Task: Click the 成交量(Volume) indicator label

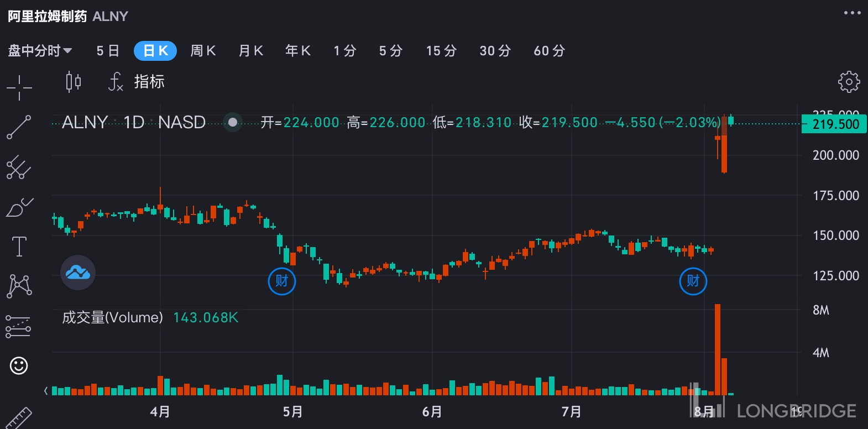Action: click(112, 317)
